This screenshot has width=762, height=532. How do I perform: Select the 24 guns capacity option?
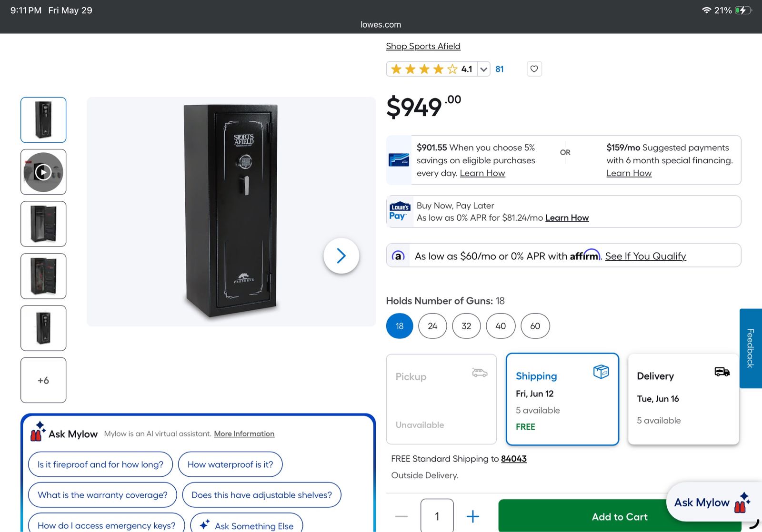[x=432, y=326]
